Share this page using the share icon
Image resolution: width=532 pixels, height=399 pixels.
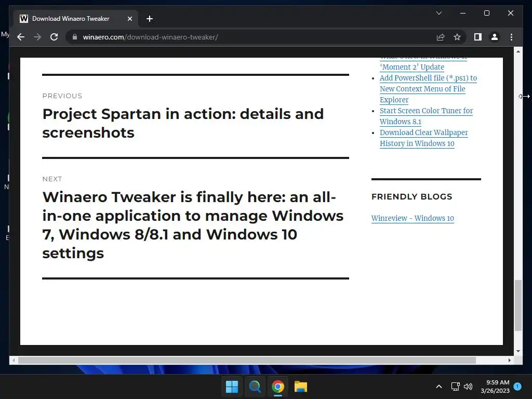(441, 37)
